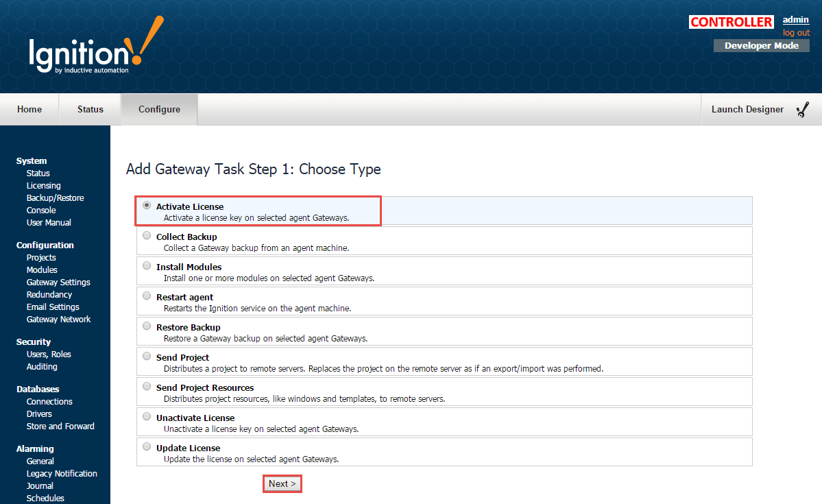
Task: Click the Collect Backup label
Action: (186, 237)
